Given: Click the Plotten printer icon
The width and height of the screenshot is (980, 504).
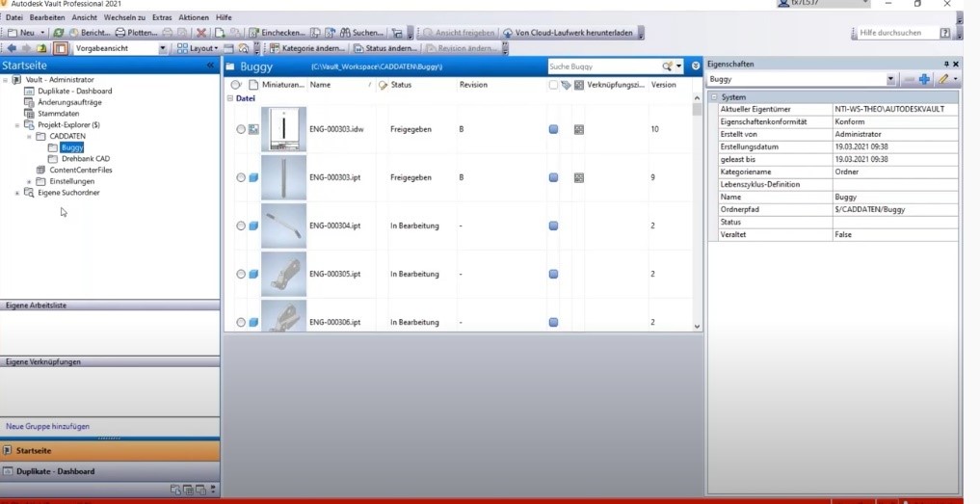Looking at the screenshot, I should tap(120, 33).
